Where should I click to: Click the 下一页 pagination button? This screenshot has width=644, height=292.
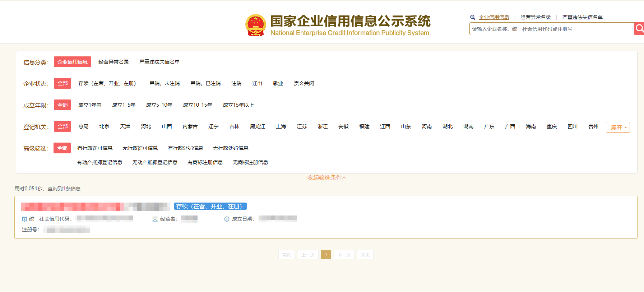coord(344,255)
